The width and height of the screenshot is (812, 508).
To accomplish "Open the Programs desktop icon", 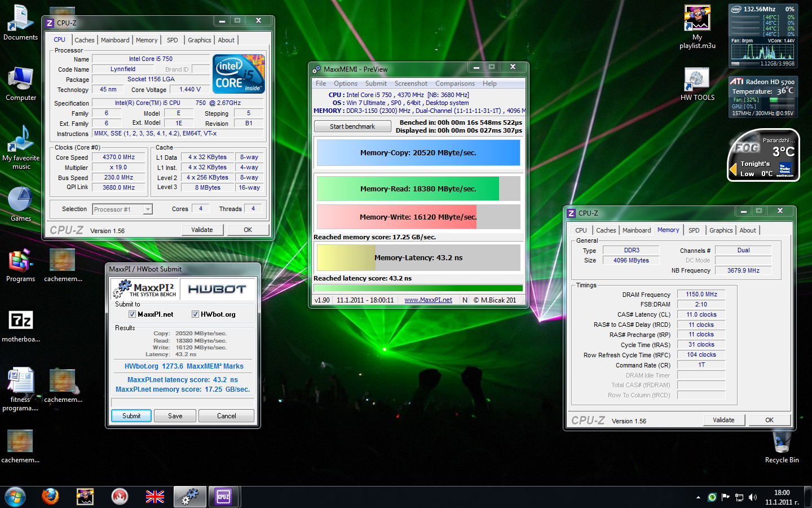I will pos(20,264).
